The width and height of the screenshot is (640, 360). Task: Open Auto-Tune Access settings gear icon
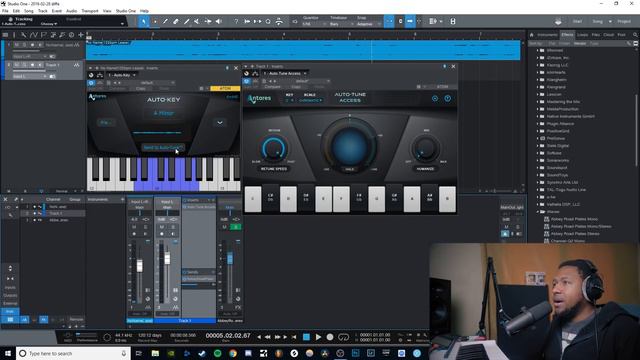[x=435, y=98]
